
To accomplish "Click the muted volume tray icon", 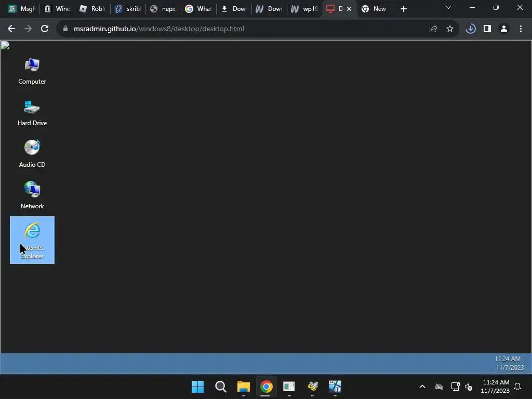I will point(469,387).
